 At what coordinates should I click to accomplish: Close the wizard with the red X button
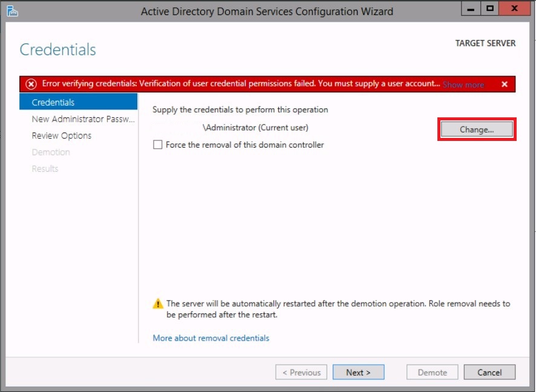point(514,8)
